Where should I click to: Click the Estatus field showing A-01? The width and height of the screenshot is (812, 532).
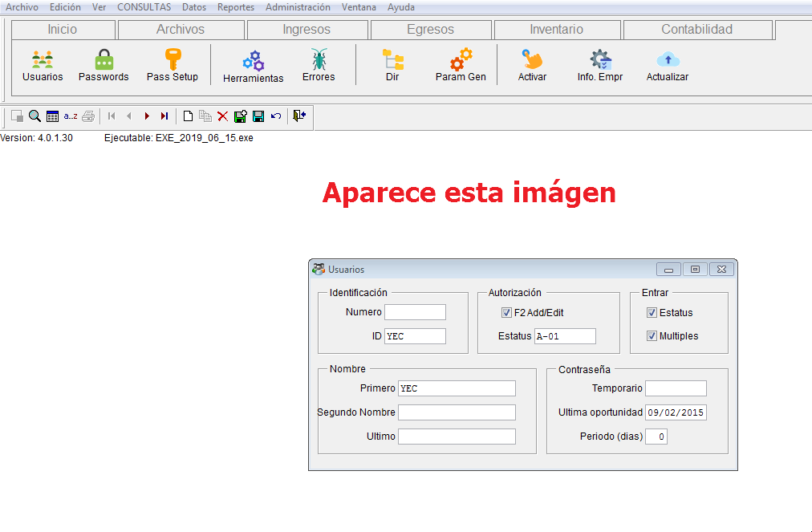coord(565,335)
